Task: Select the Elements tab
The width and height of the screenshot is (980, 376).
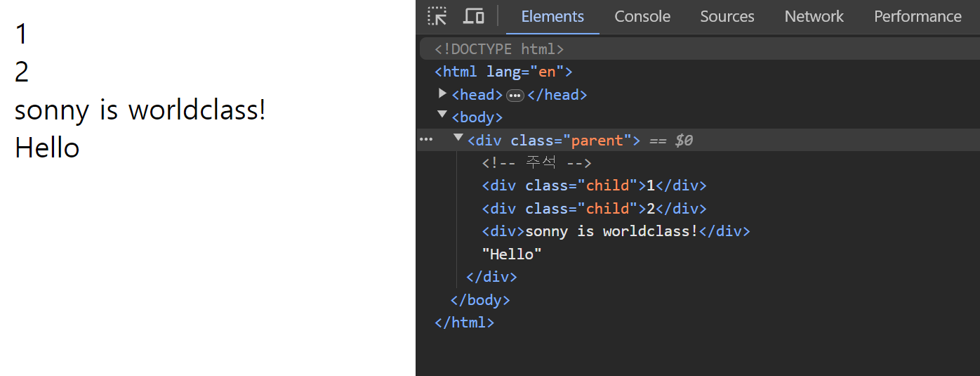Action: click(552, 16)
